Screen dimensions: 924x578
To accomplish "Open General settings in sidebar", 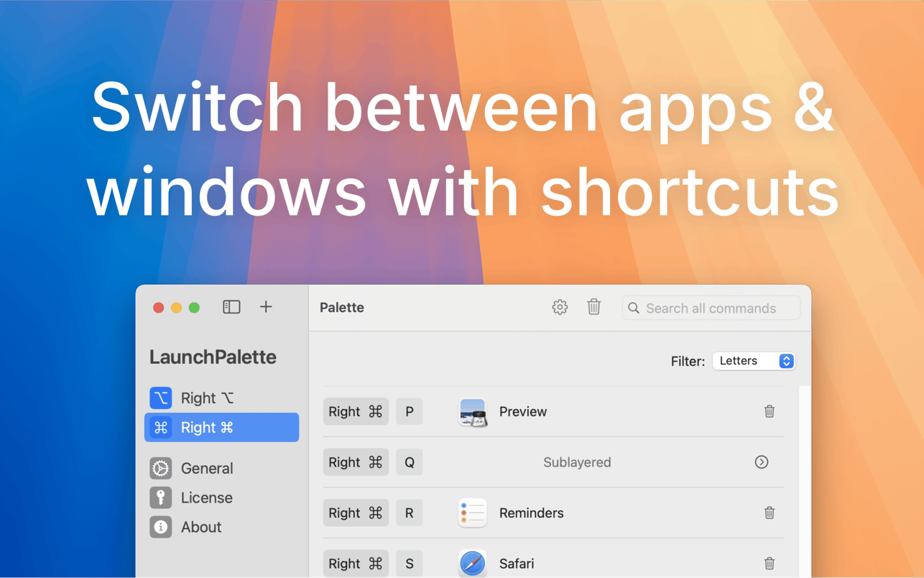I will coord(206,469).
